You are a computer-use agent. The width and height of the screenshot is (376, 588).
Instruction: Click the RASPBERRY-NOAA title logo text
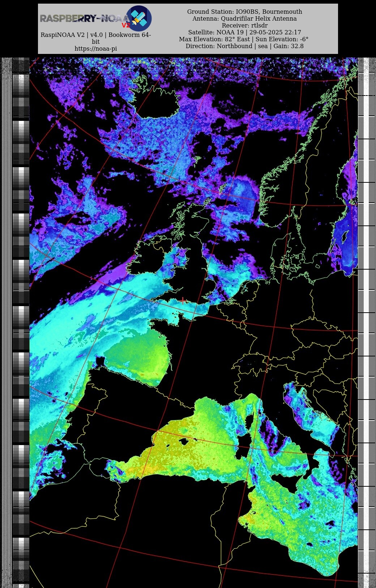click(84, 18)
